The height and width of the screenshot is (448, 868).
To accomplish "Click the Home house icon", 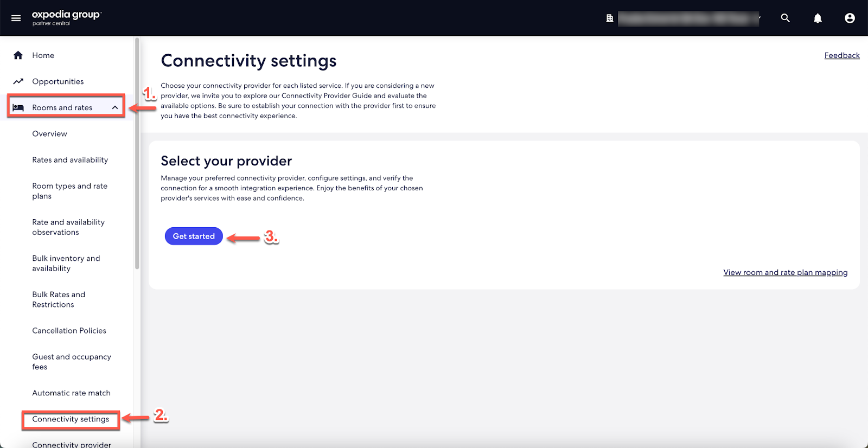I will click(x=18, y=55).
